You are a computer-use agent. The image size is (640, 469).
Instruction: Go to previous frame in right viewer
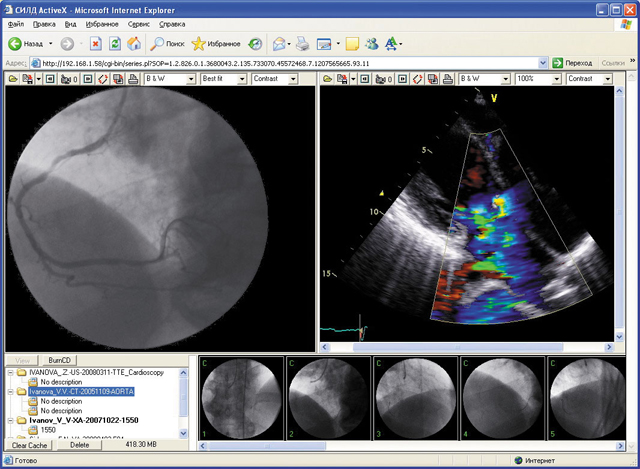[365, 79]
